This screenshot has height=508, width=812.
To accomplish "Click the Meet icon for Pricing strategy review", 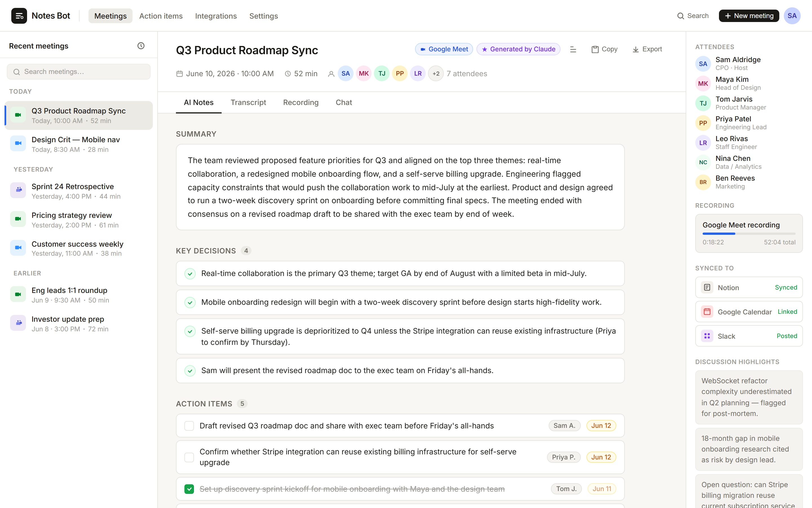I will tap(18, 219).
